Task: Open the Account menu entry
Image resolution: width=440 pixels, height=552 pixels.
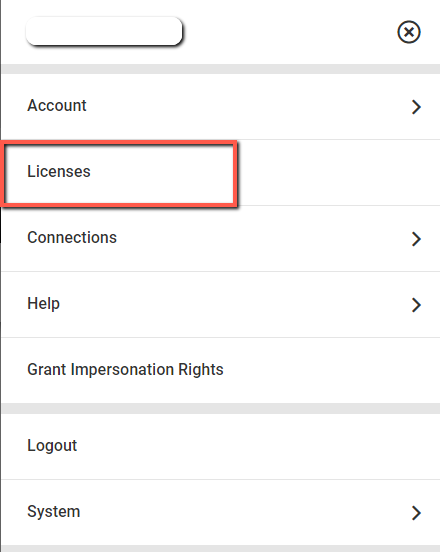Action: [221, 106]
